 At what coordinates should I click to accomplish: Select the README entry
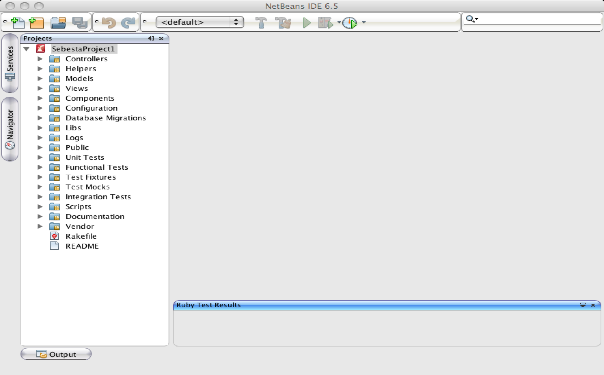pyautogui.click(x=82, y=246)
